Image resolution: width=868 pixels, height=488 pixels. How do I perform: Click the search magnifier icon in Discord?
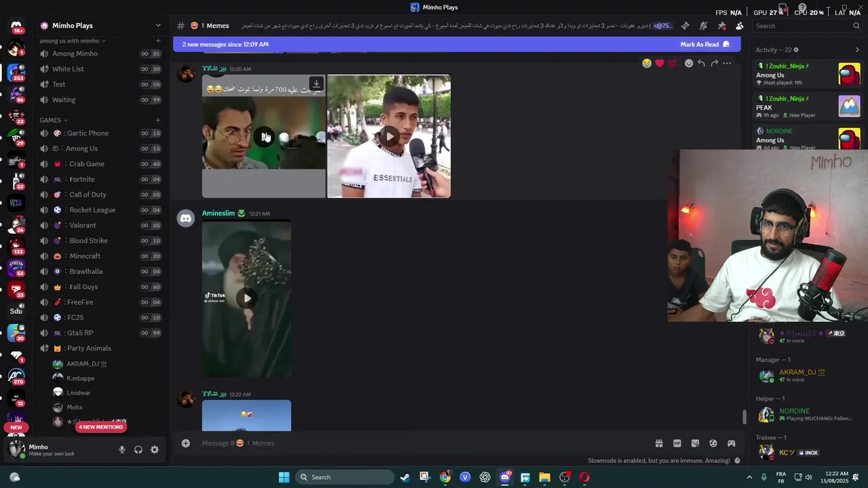(856, 26)
